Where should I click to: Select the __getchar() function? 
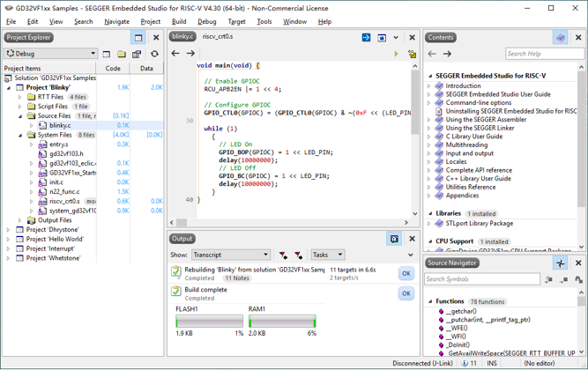coord(461,311)
